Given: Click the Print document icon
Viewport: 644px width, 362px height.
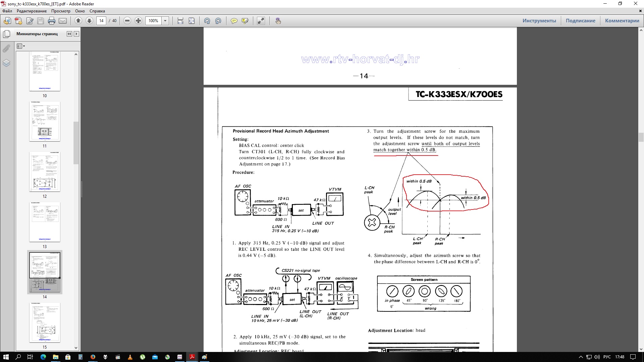Looking at the screenshot, I should click(51, 21).
